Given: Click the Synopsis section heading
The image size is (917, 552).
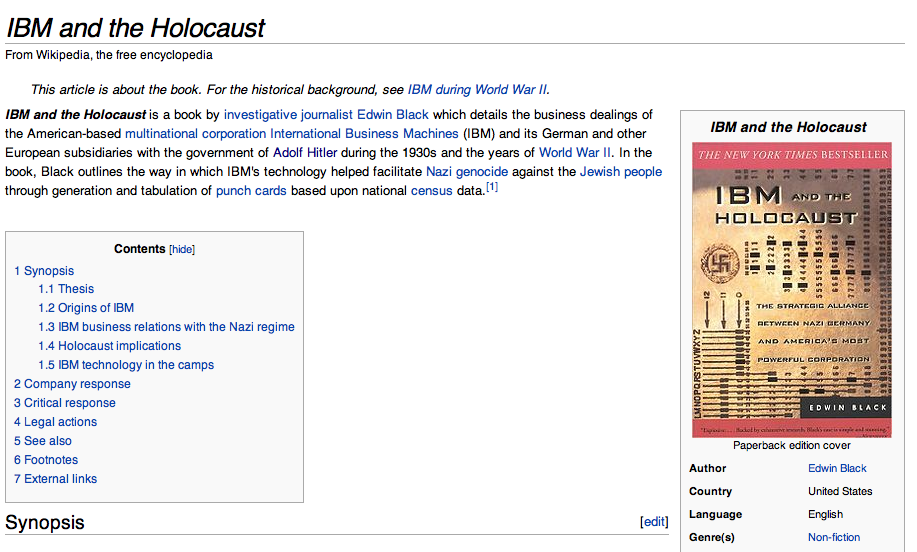Looking at the screenshot, I should pos(45,522).
